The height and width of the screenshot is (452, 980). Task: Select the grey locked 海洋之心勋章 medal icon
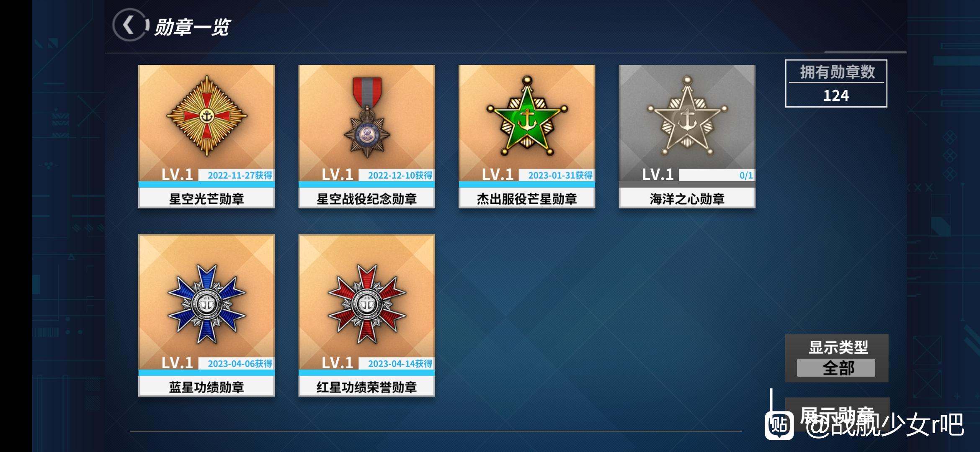click(687, 116)
